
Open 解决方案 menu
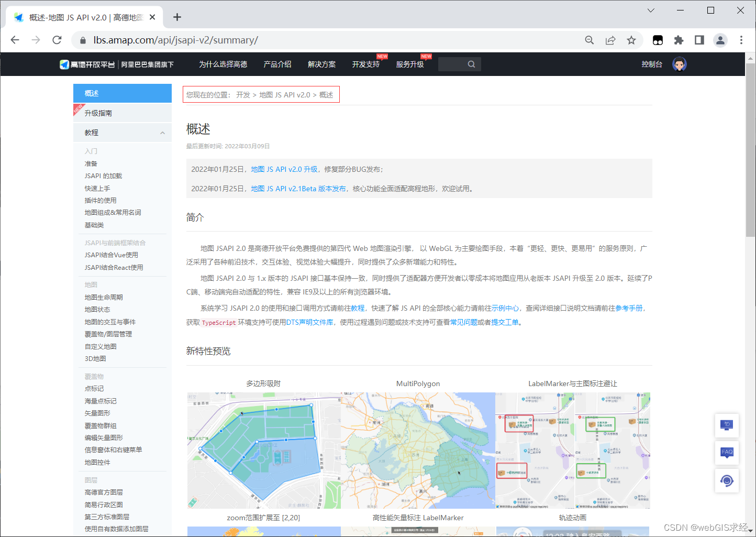(x=322, y=64)
